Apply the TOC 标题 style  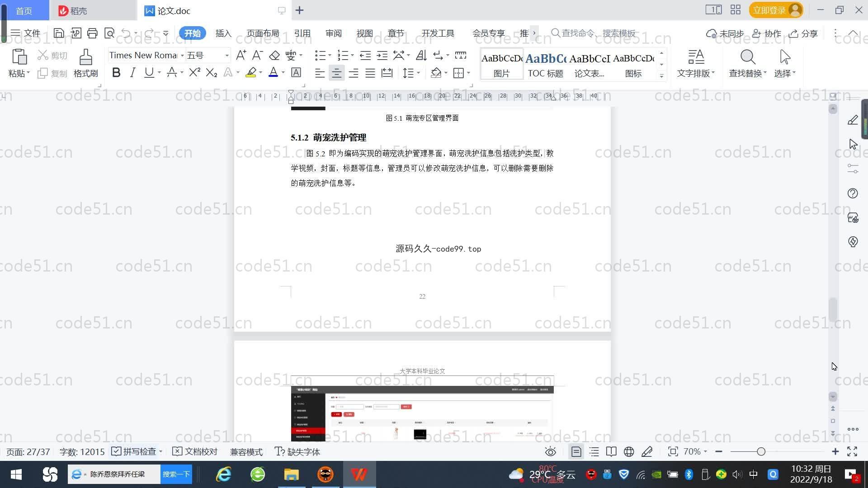coord(546,64)
